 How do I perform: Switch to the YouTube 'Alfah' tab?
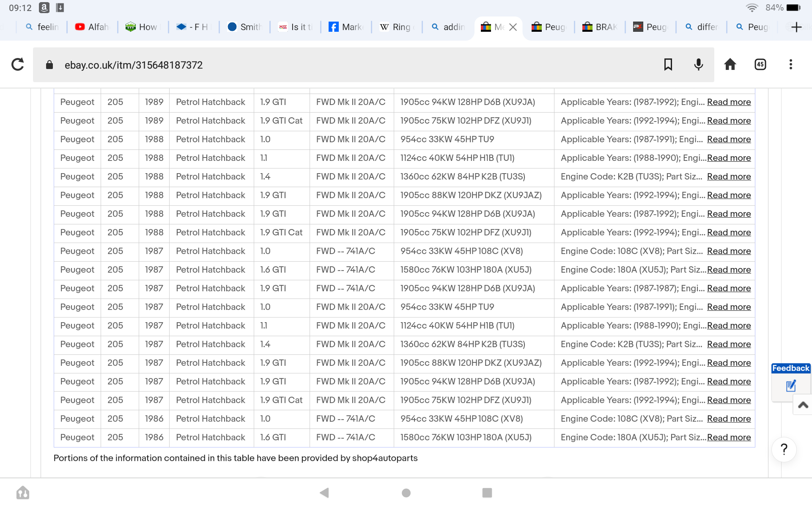[x=92, y=27]
